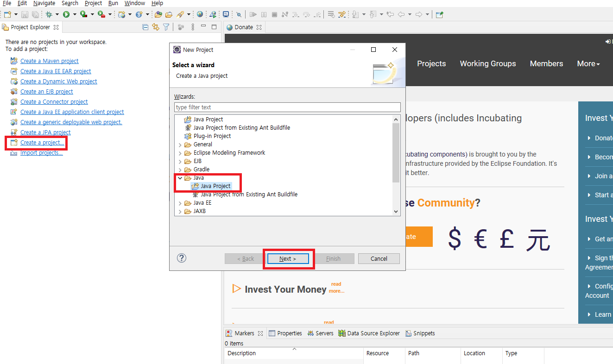Click the Create a JPA project link
The height and width of the screenshot is (364, 613).
point(45,132)
